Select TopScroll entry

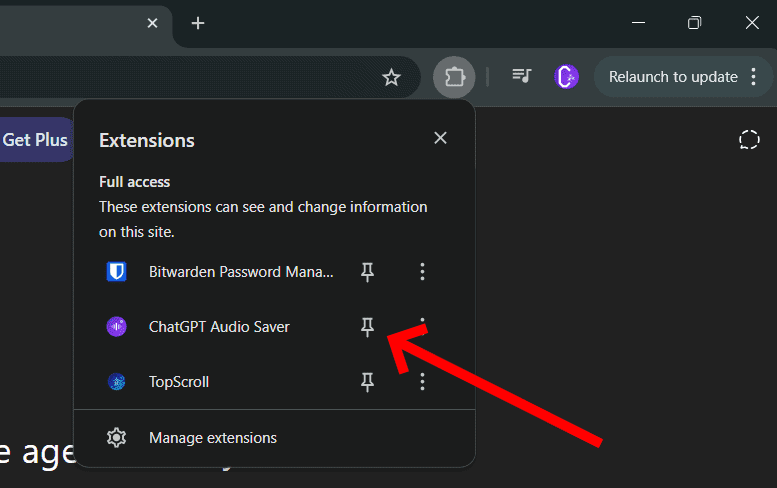179,382
